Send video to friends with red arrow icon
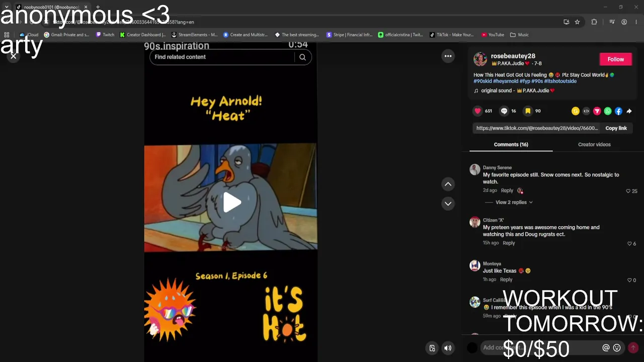The width and height of the screenshot is (644, 362). tap(597, 111)
